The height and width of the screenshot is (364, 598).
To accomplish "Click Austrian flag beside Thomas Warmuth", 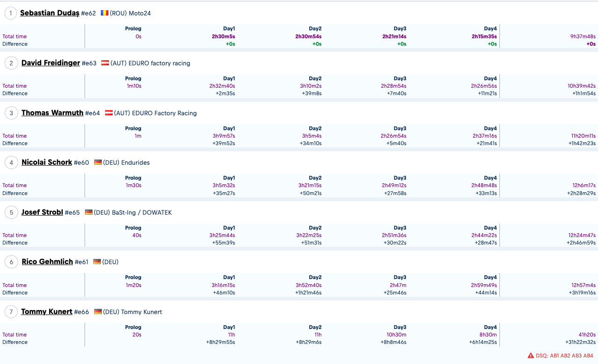I will pos(109,113).
